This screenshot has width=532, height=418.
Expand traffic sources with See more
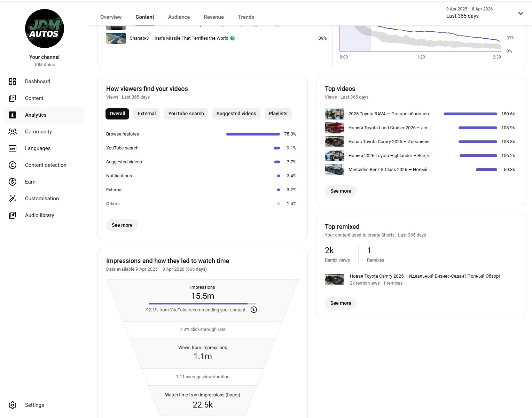tap(122, 225)
